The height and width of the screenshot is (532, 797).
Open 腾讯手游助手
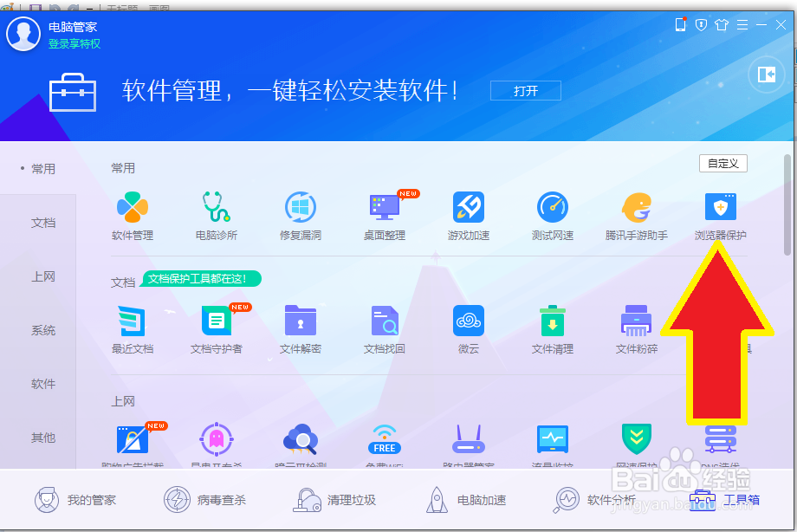coord(637,215)
